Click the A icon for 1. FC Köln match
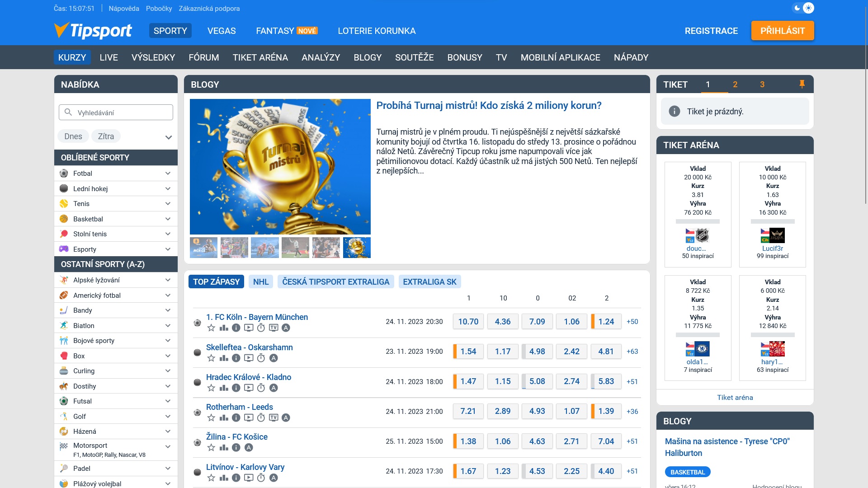The width and height of the screenshot is (868, 488). [x=286, y=328]
